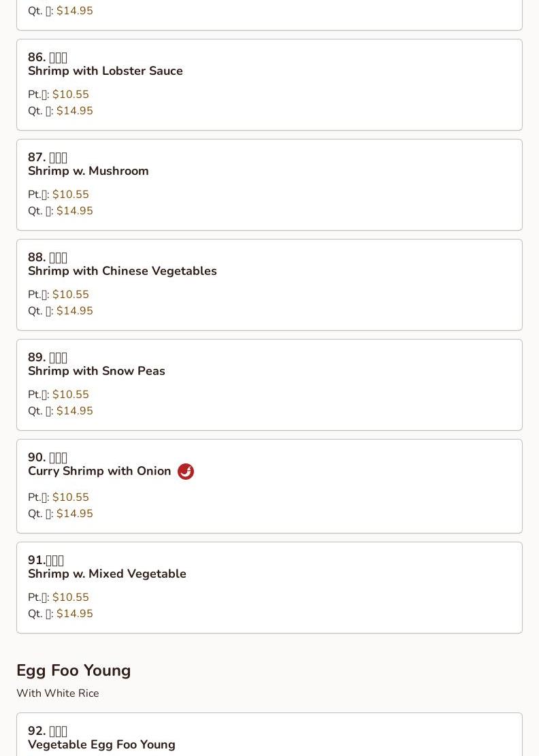Click item number 88 label
This screenshot has height=756, width=539.
47,257
